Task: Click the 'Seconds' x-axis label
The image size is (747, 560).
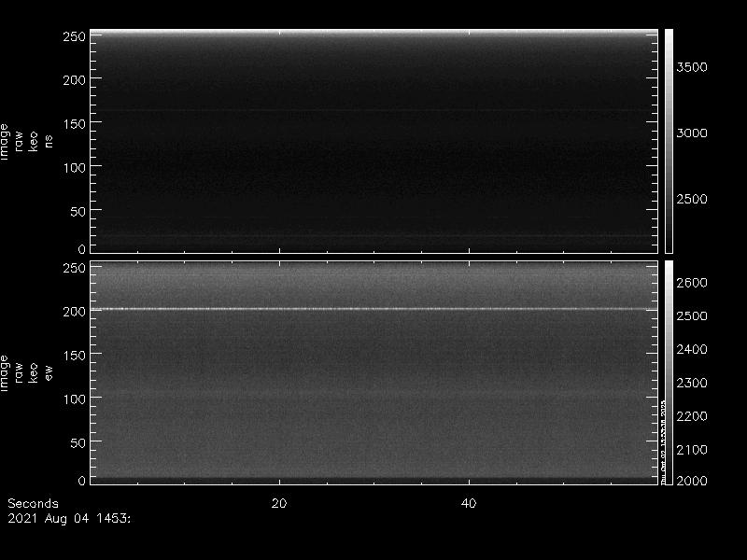Action: [x=32, y=503]
